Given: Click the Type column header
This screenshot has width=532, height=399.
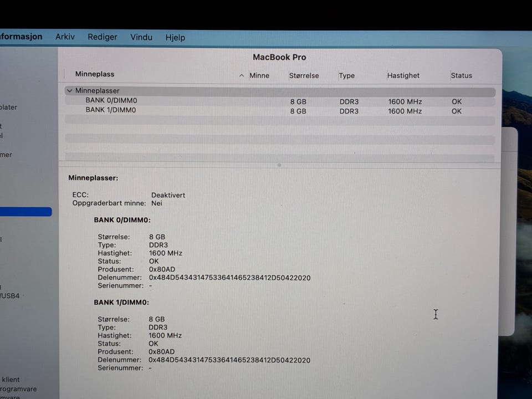Looking at the screenshot, I should pos(346,76).
